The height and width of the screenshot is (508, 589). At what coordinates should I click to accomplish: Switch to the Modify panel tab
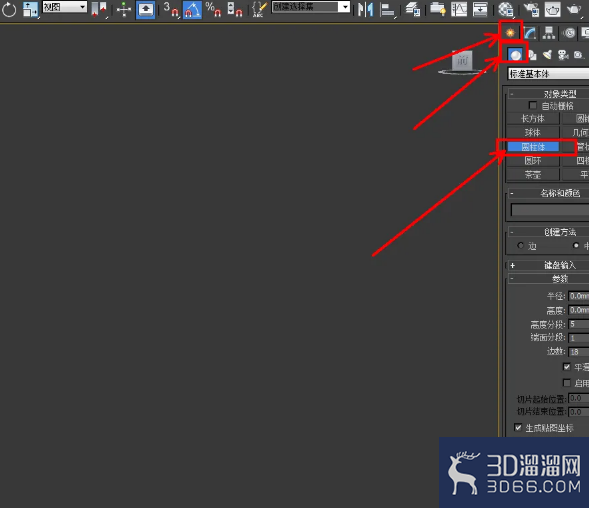(530, 33)
